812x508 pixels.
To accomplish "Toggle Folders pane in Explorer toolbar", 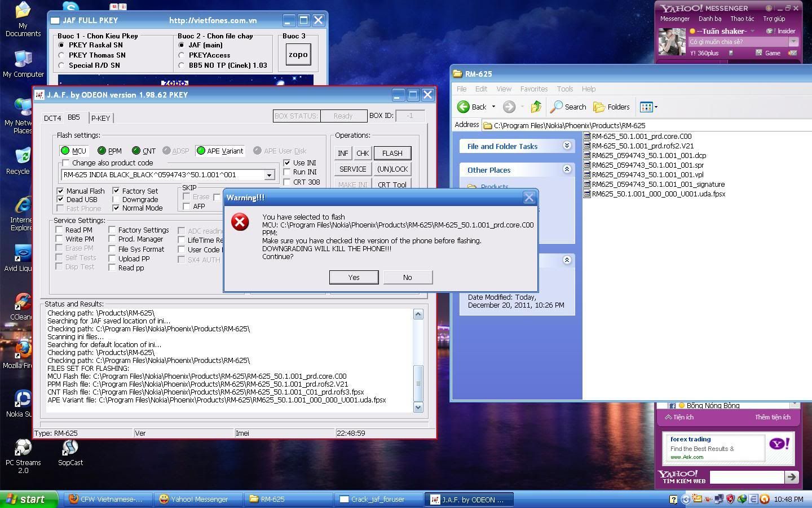I will (612, 107).
